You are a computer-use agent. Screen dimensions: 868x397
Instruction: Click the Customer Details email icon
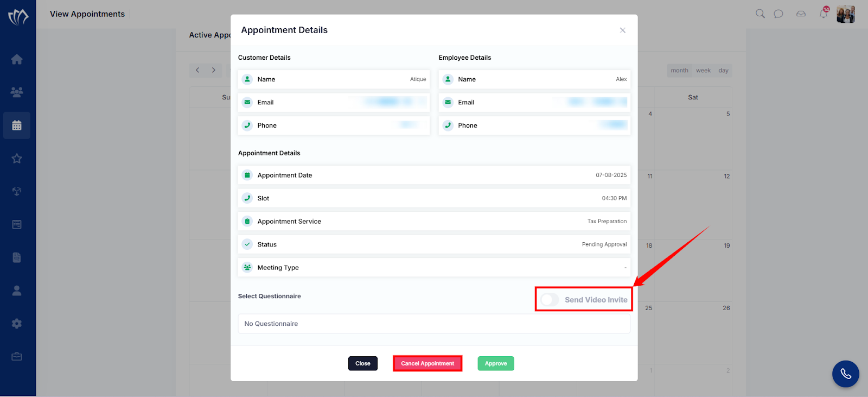tap(247, 102)
